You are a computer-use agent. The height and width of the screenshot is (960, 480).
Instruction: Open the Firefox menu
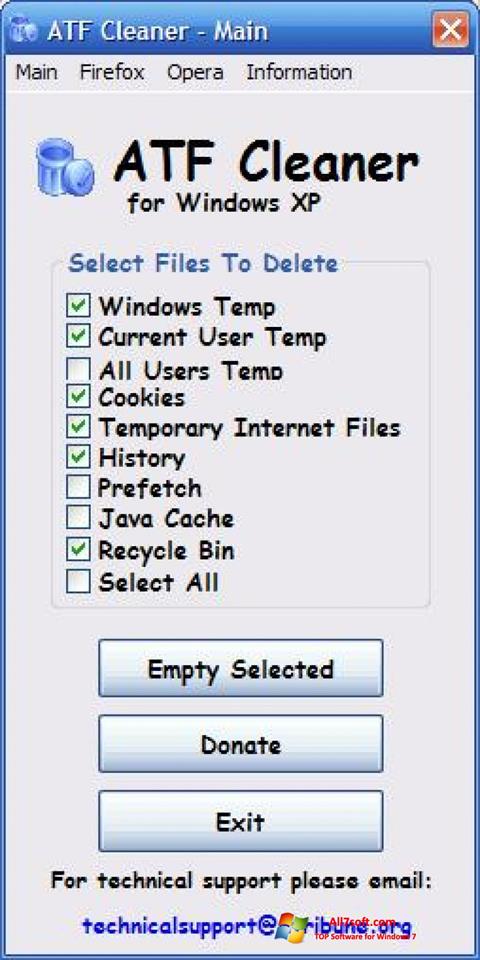112,72
